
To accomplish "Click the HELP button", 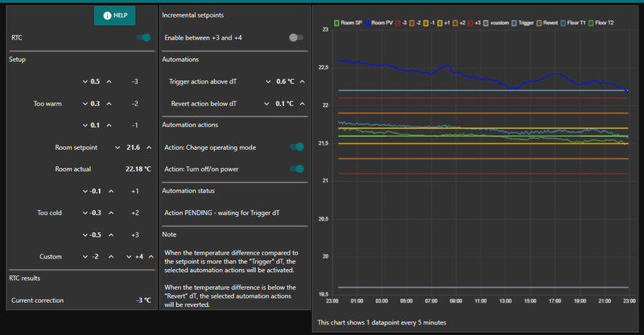I will [114, 15].
